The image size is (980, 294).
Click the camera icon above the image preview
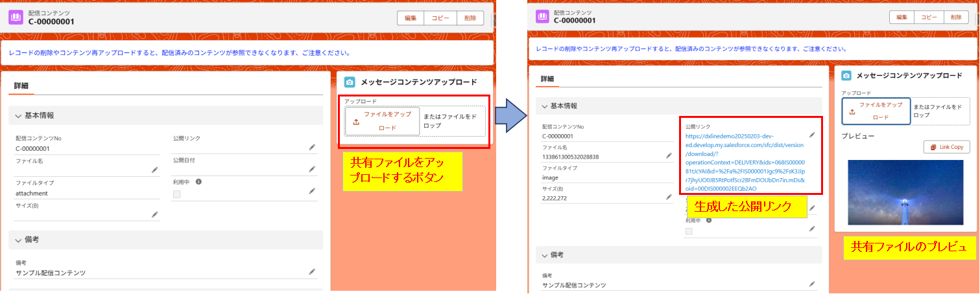847,76
